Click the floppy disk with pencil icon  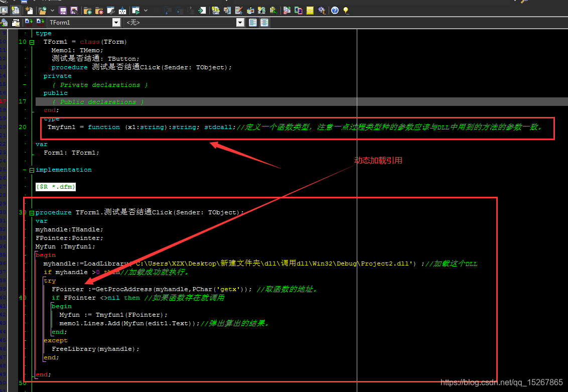pos(74,11)
